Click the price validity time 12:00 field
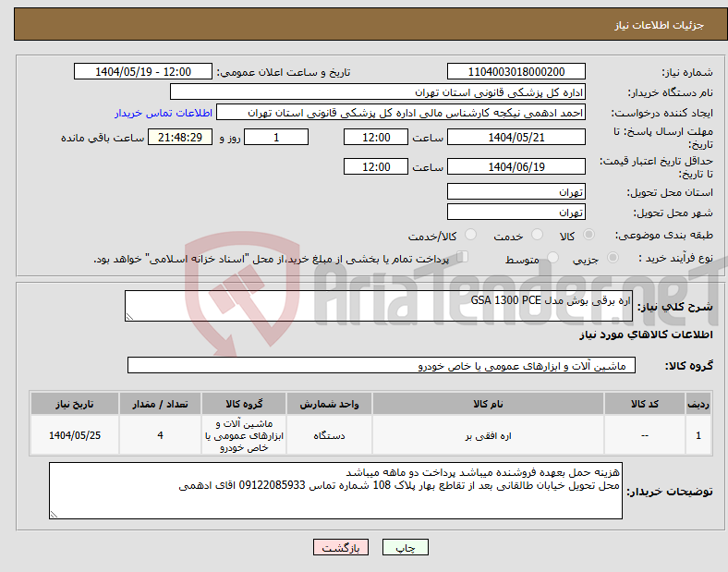Image resolution: width=728 pixels, height=572 pixels. point(376,166)
